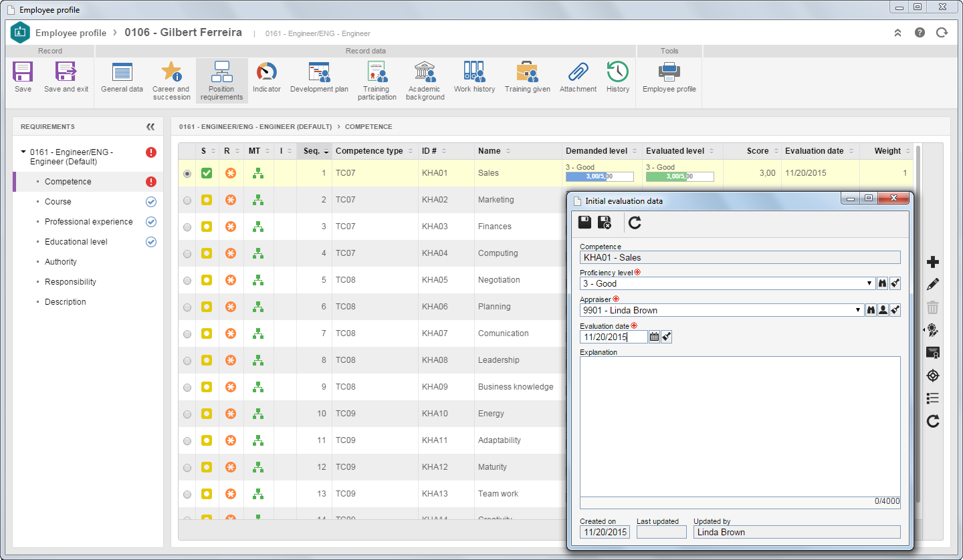
Task: Sort by Name column header
Action: pos(518,151)
